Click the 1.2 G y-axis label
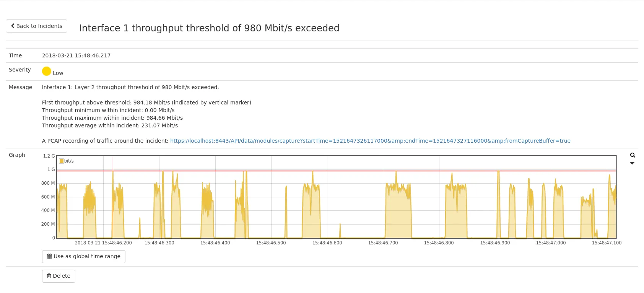Viewport: 644px width, 293px height. [x=49, y=156]
